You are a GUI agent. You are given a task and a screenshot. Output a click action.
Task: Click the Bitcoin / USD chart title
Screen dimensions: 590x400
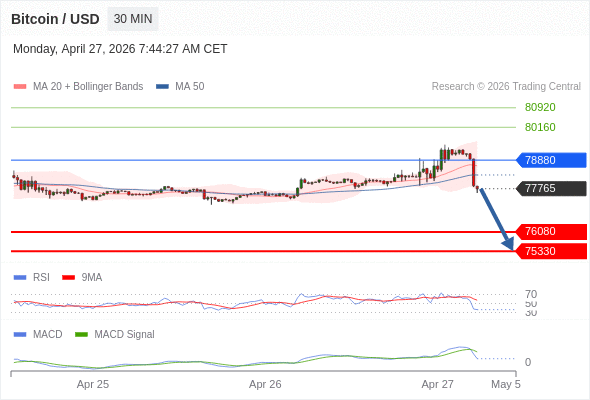(55, 19)
